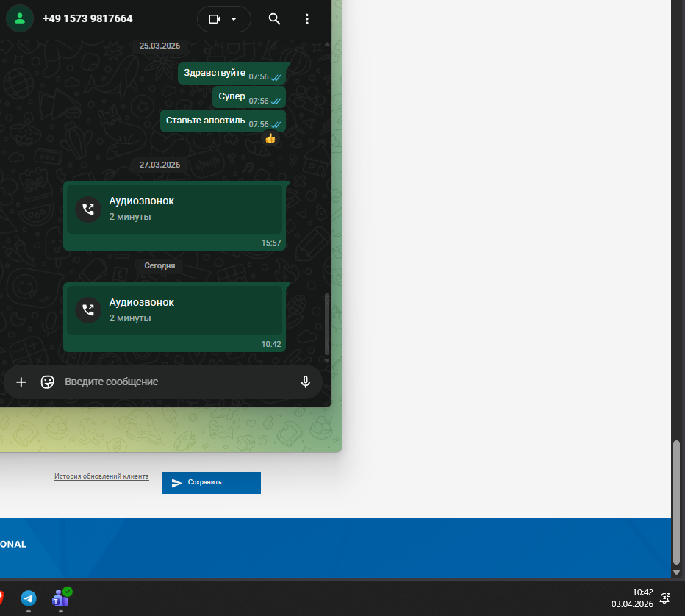Open the attachment plus menu
Viewport: 685px width, 616px height.
tap(21, 382)
